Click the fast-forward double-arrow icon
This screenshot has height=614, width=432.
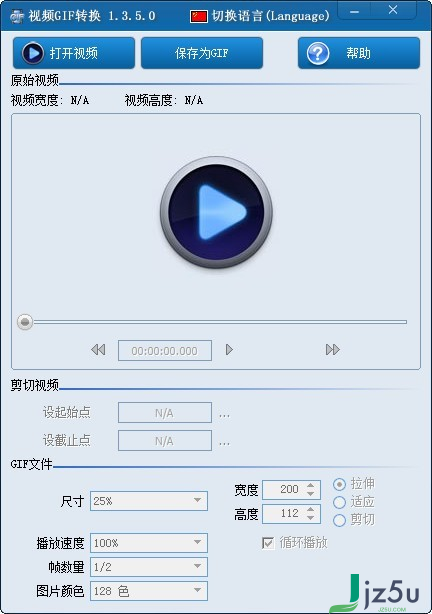(x=333, y=349)
